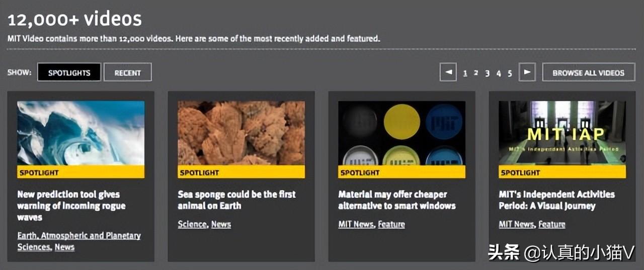
Task: Open the smart windows material thumbnail
Action: pyautogui.click(x=402, y=133)
